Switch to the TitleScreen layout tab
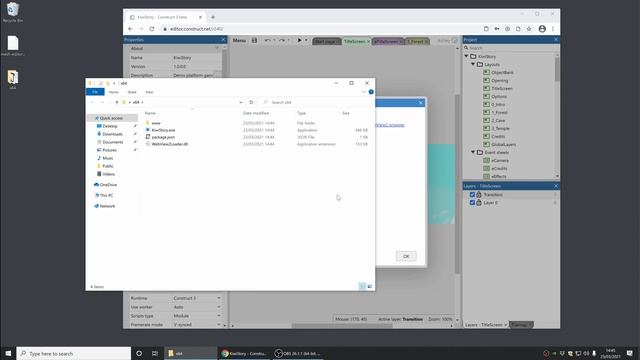The image size is (640, 360). point(356,41)
